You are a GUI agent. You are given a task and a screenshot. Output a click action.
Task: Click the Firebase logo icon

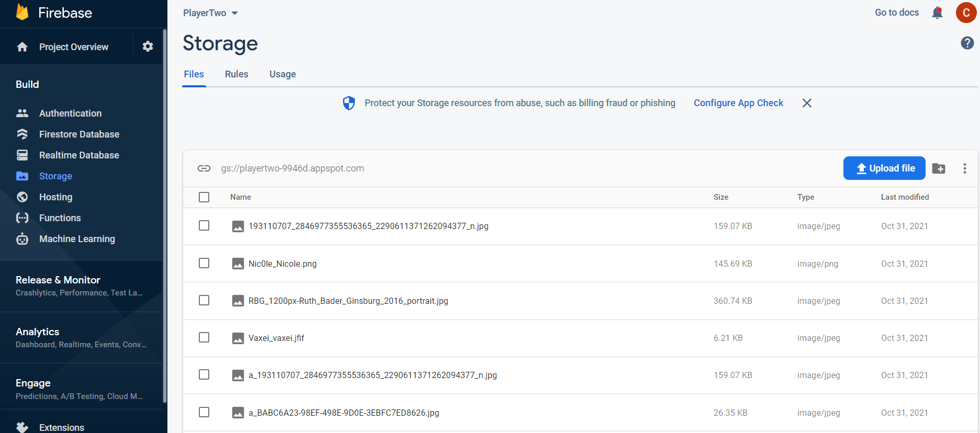pos(22,12)
